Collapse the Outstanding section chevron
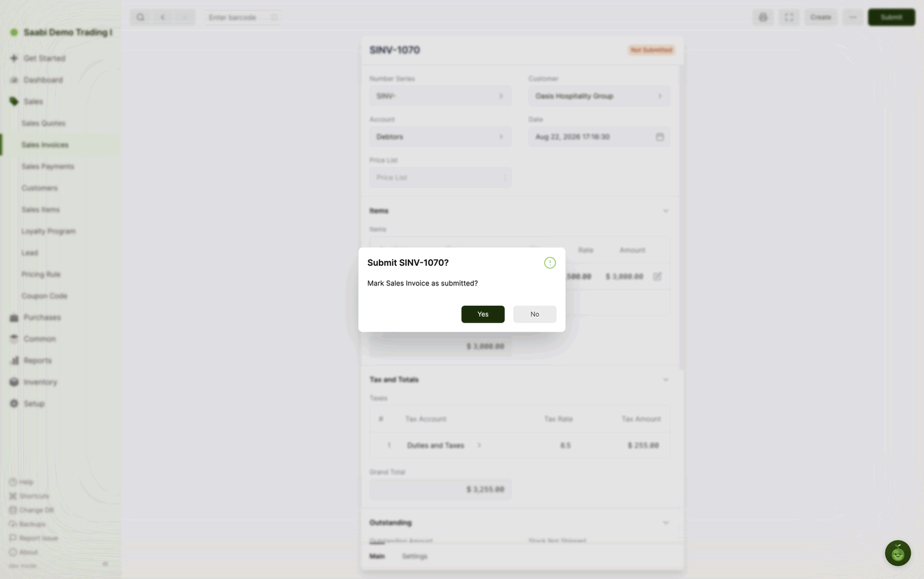924x579 pixels. 665,523
